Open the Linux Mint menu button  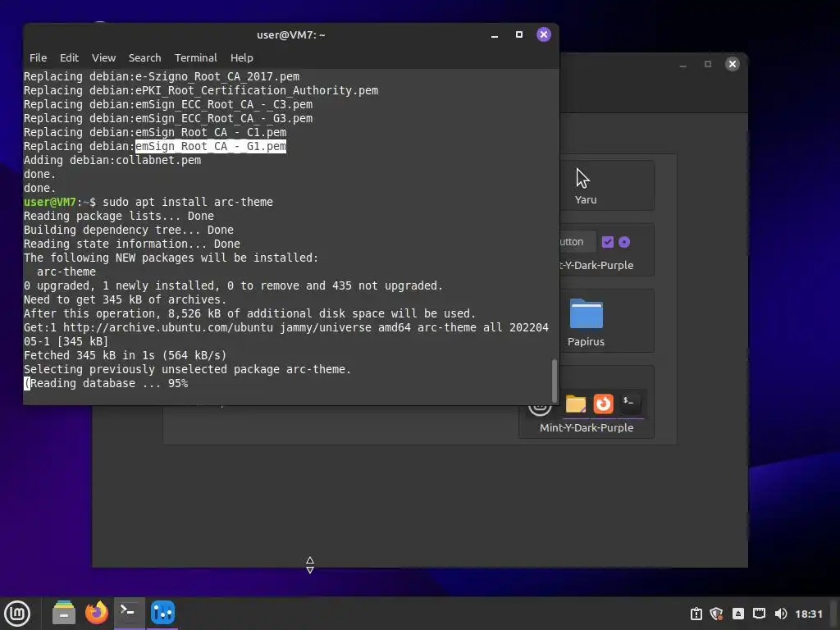17,614
